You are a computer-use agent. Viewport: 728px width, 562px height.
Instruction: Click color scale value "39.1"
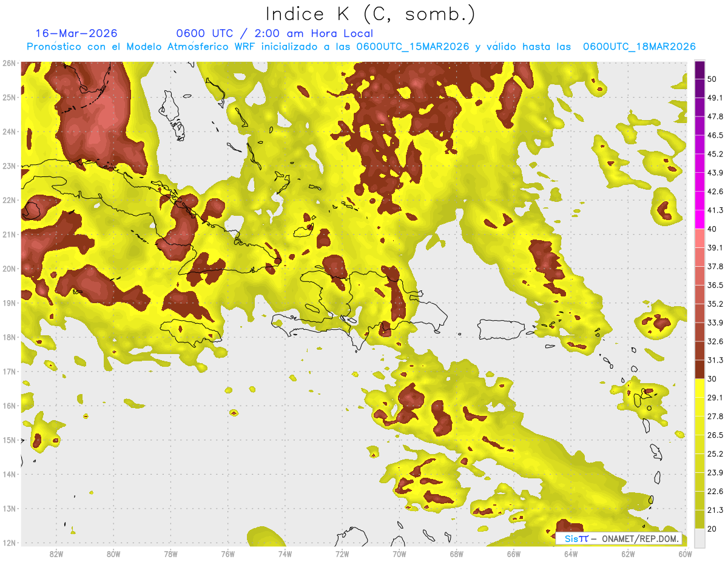(x=715, y=247)
